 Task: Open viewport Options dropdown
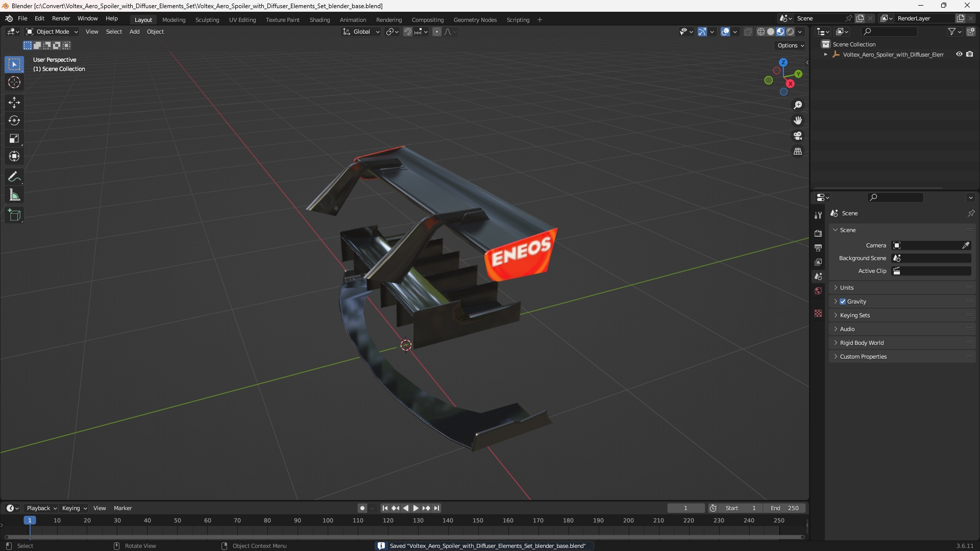791,45
